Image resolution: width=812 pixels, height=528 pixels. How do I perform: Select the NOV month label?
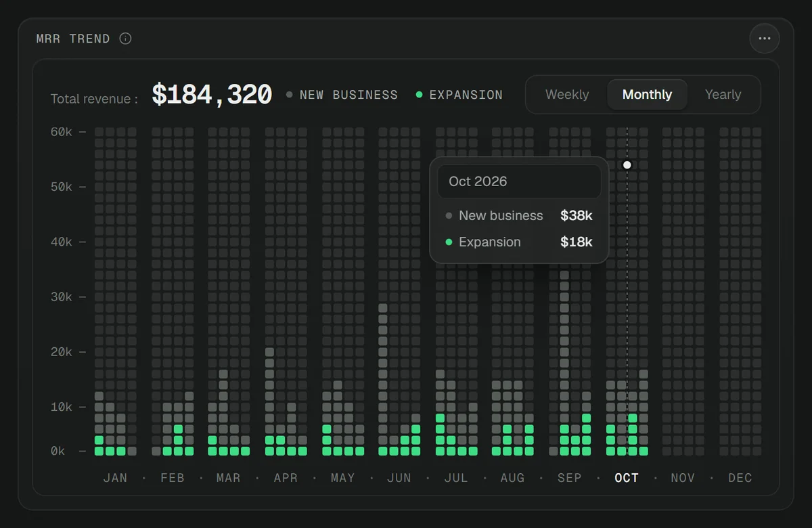coord(683,478)
